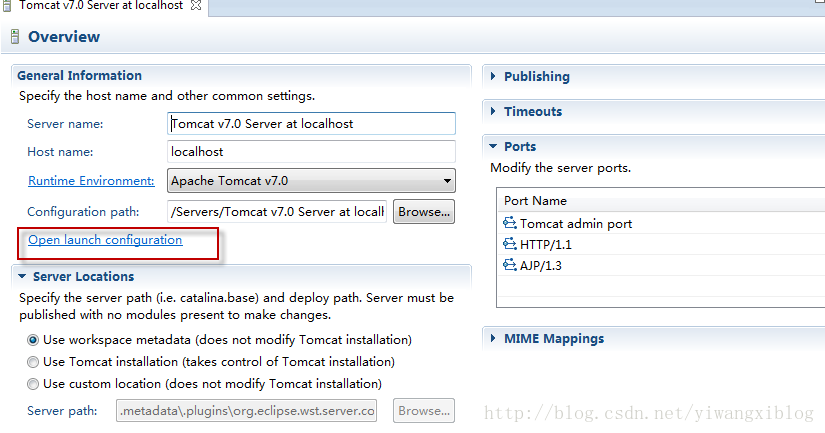The height and width of the screenshot is (433, 825).
Task: Select Use workspace metadata option
Action: pos(33,340)
